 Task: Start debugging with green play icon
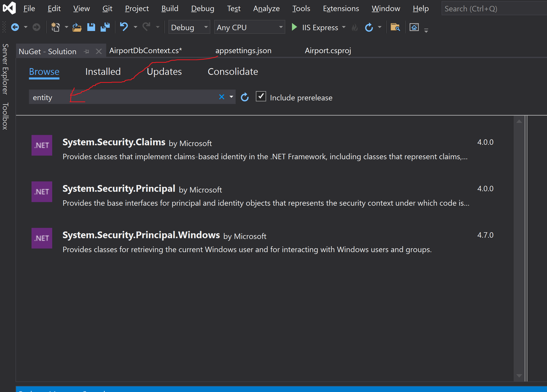pyautogui.click(x=294, y=27)
